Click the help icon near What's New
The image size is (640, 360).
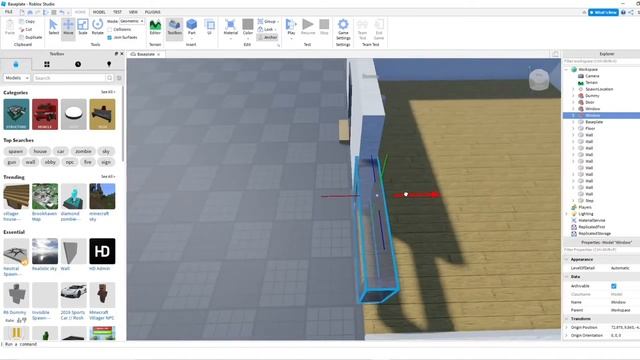[623, 12]
